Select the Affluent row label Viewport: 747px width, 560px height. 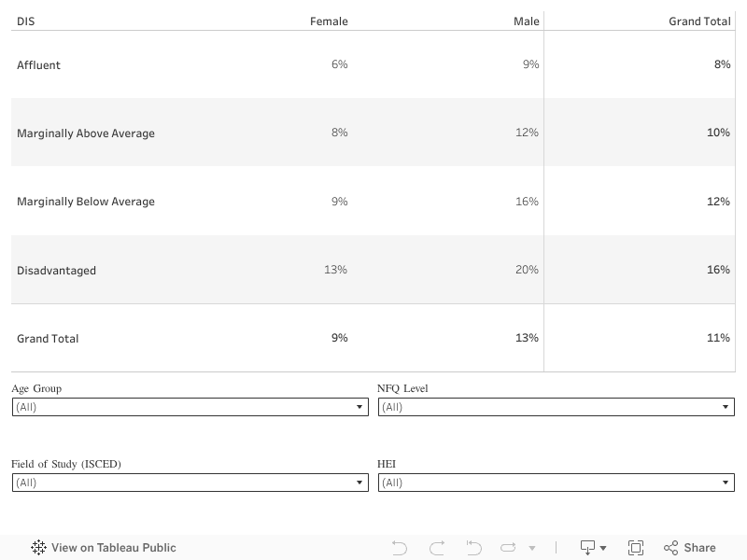click(38, 65)
